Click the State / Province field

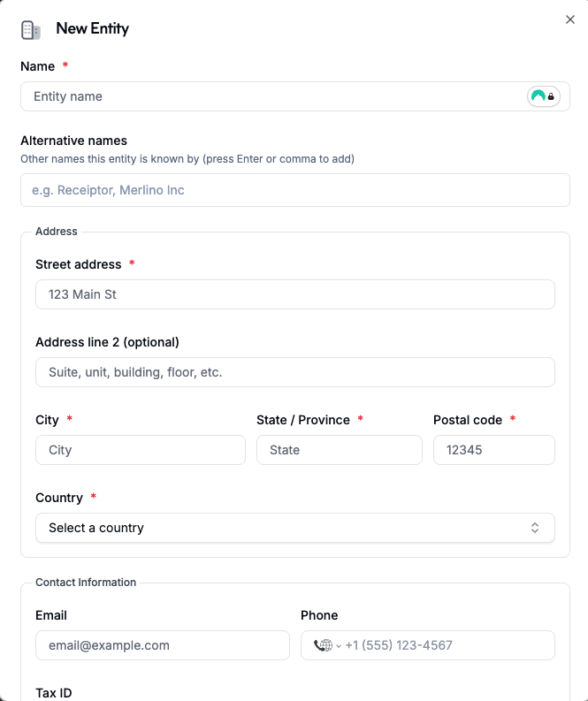339,450
